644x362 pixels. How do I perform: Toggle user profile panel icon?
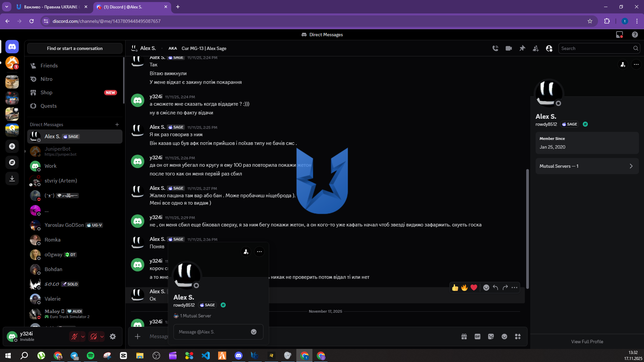549,48
